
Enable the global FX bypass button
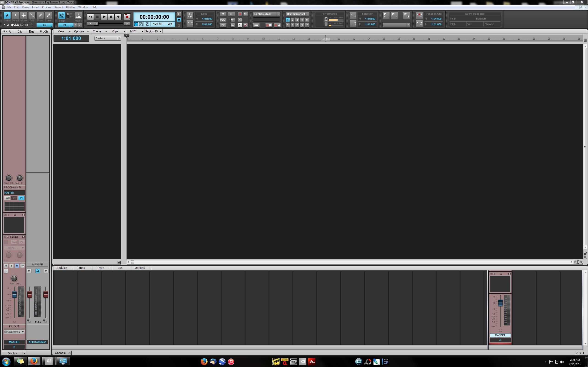point(223,25)
